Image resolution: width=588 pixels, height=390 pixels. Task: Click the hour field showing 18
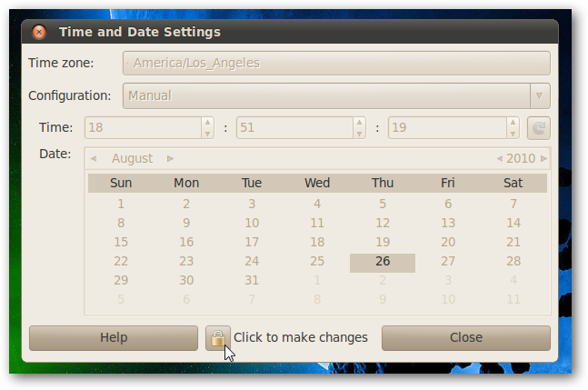(144, 128)
